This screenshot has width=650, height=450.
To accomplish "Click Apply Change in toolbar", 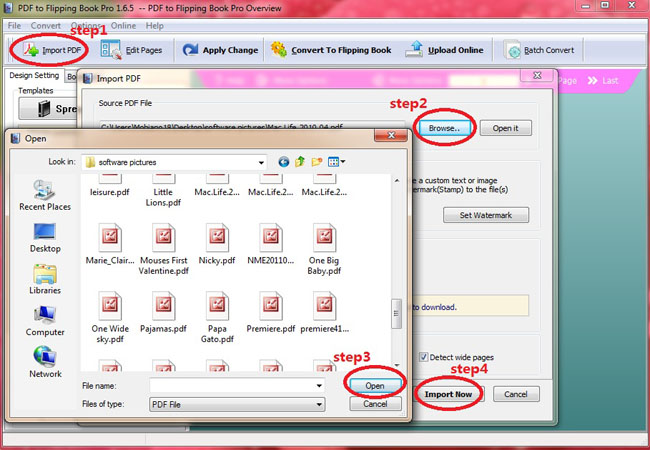I will click(220, 50).
